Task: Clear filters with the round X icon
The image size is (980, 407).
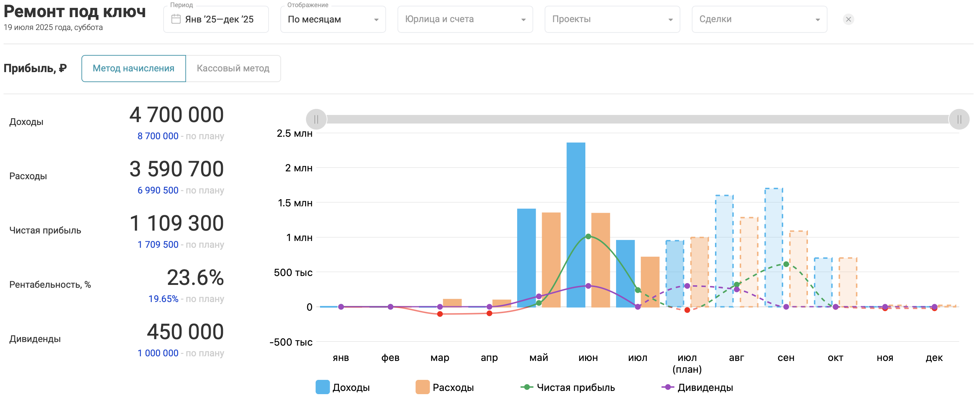Action: (848, 19)
